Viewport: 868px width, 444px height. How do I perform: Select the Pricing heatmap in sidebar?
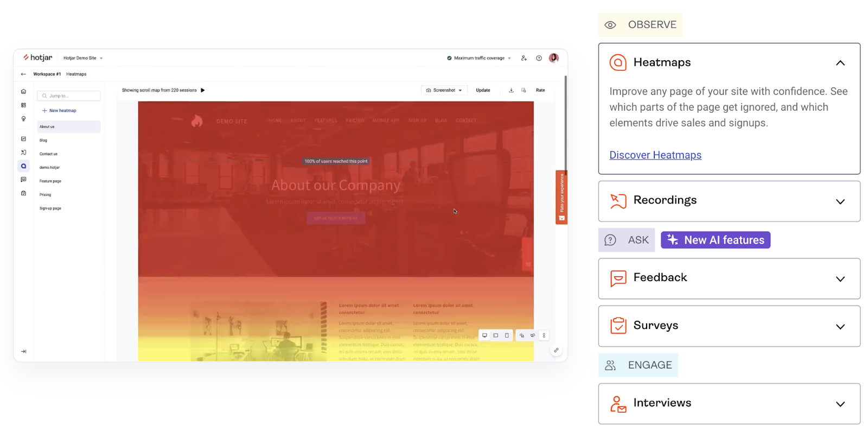coord(45,195)
